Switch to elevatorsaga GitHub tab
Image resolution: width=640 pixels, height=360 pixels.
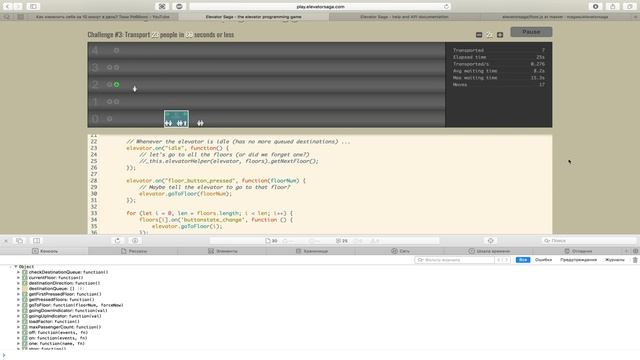coord(555,17)
